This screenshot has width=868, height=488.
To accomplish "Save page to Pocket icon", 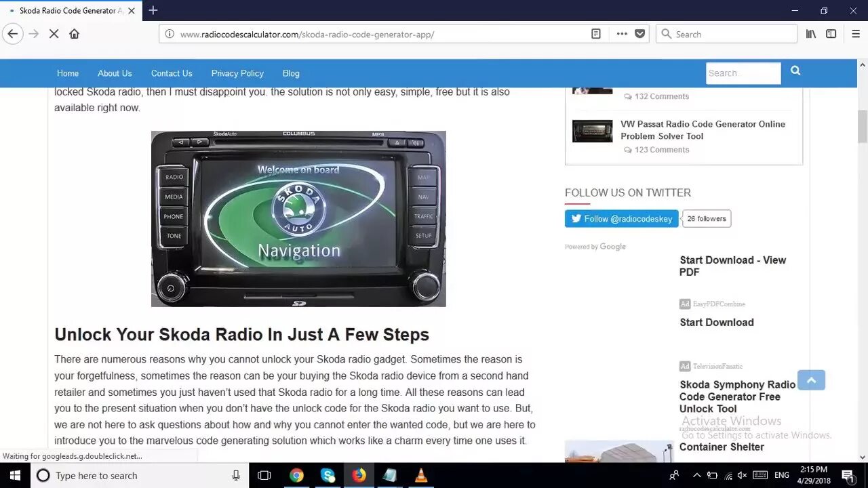I will [639, 34].
